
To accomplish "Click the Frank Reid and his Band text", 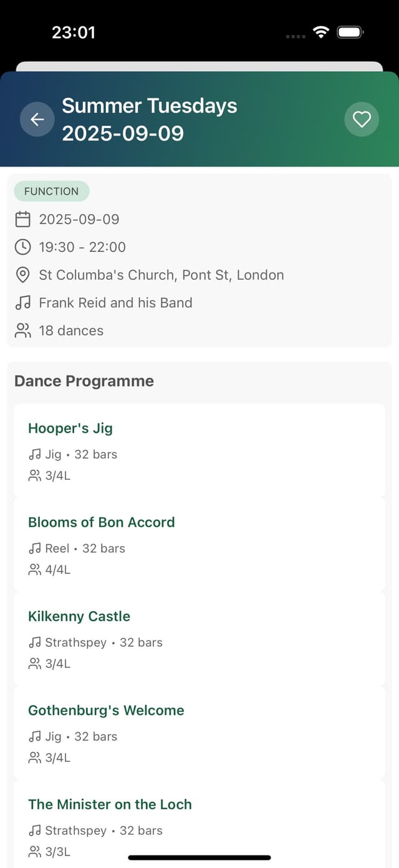I will pyautogui.click(x=115, y=303).
